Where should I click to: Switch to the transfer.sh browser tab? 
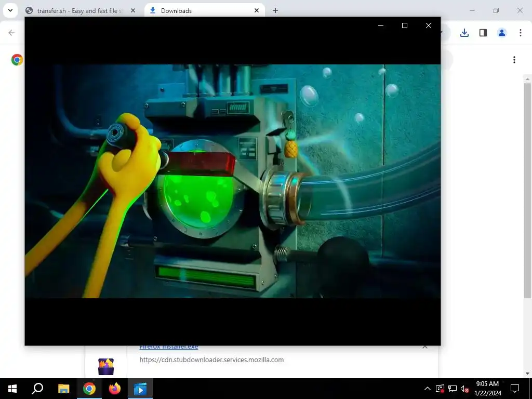point(81,10)
